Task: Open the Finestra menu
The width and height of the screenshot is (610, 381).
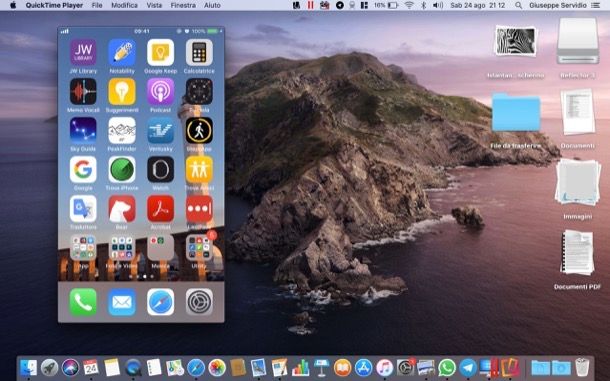Action: click(x=183, y=5)
